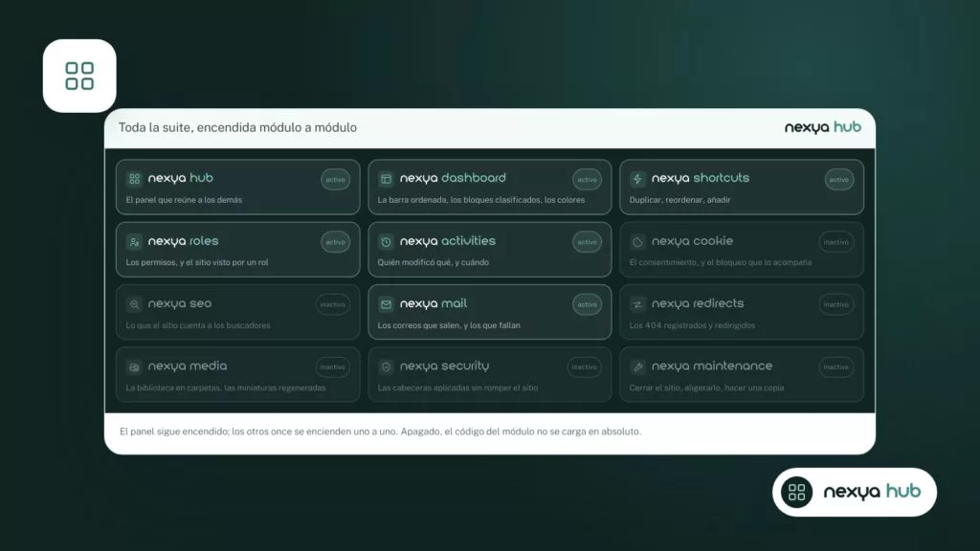Toggle the activo status of nexya shortcuts
The width and height of the screenshot is (980, 551).
[838, 179]
